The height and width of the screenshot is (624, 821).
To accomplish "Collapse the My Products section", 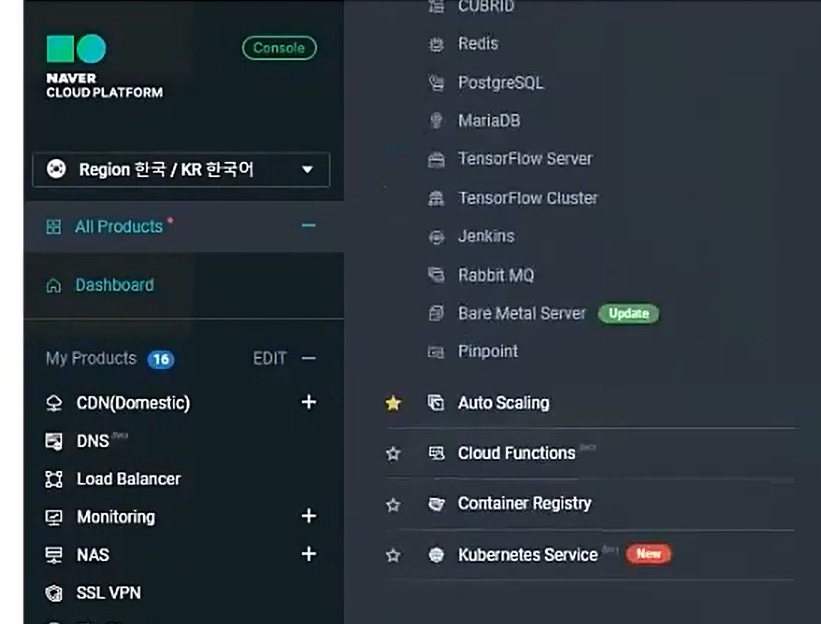I will click(x=309, y=359).
